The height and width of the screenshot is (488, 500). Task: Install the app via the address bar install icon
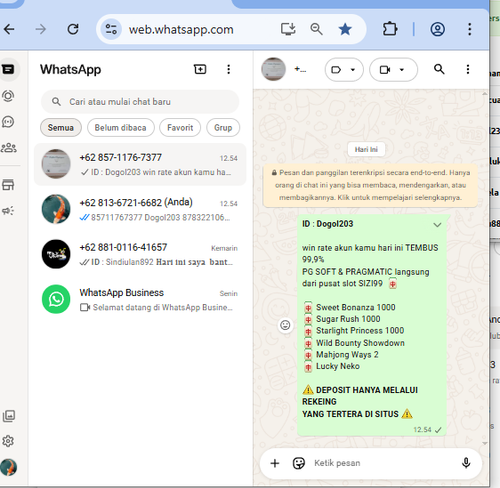point(288,29)
